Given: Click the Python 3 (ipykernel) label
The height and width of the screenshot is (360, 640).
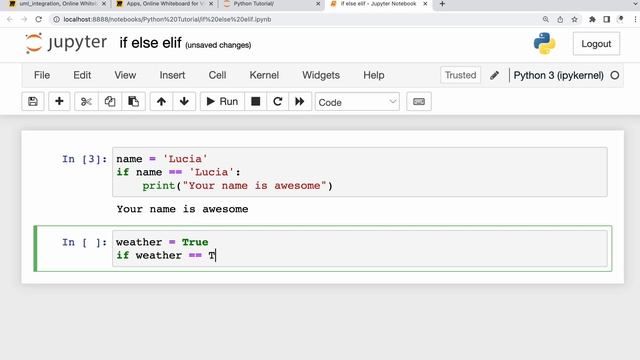Looking at the screenshot, I should 558,76.
